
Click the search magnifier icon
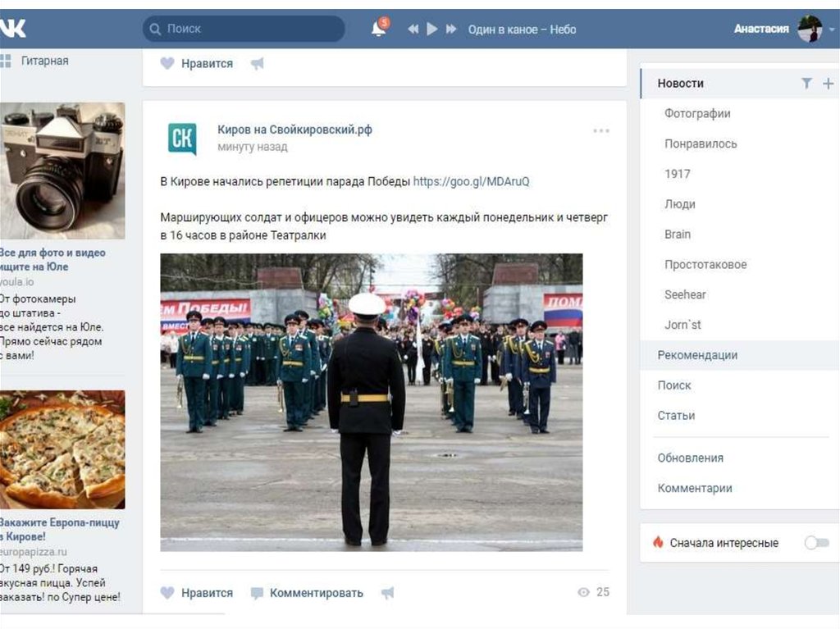pyautogui.click(x=155, y=29)
